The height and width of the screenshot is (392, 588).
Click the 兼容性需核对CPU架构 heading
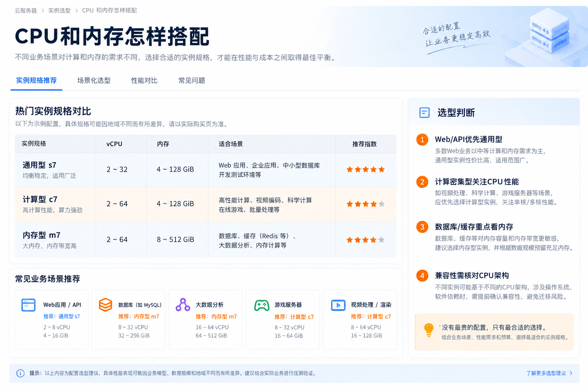click(x=472, y=276)
